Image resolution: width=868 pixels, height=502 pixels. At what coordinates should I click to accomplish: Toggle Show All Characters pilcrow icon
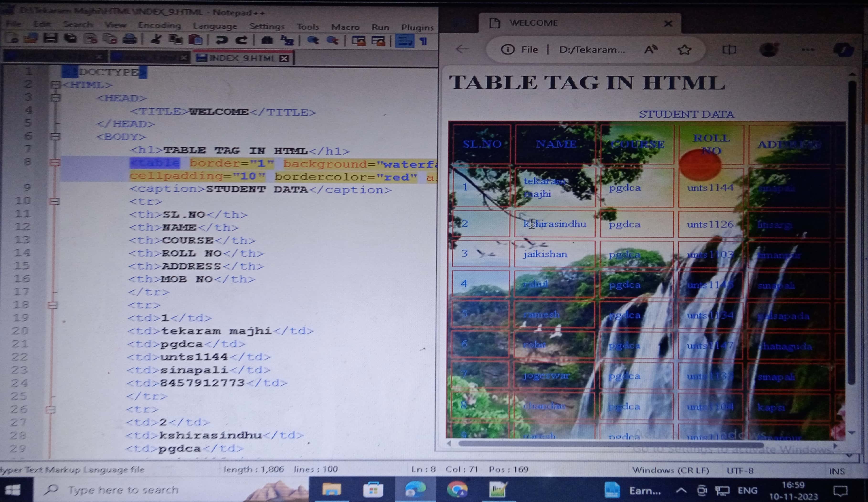click(x=423, y=42)
